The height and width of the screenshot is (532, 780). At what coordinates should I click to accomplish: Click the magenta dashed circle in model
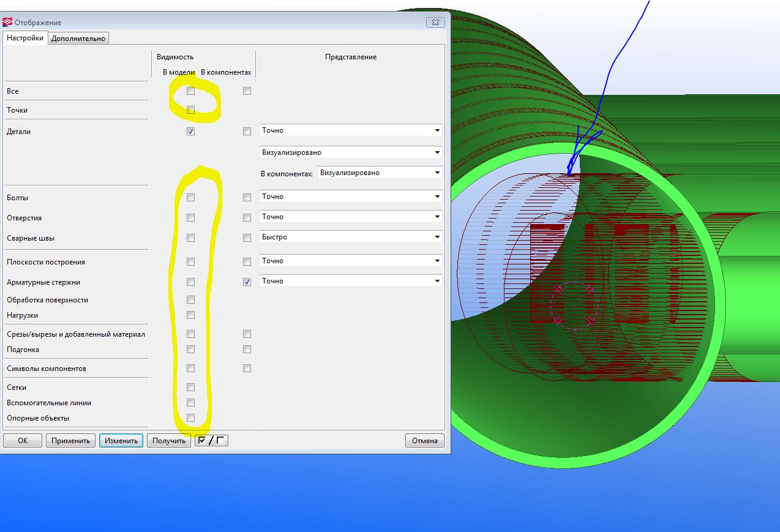574,304
